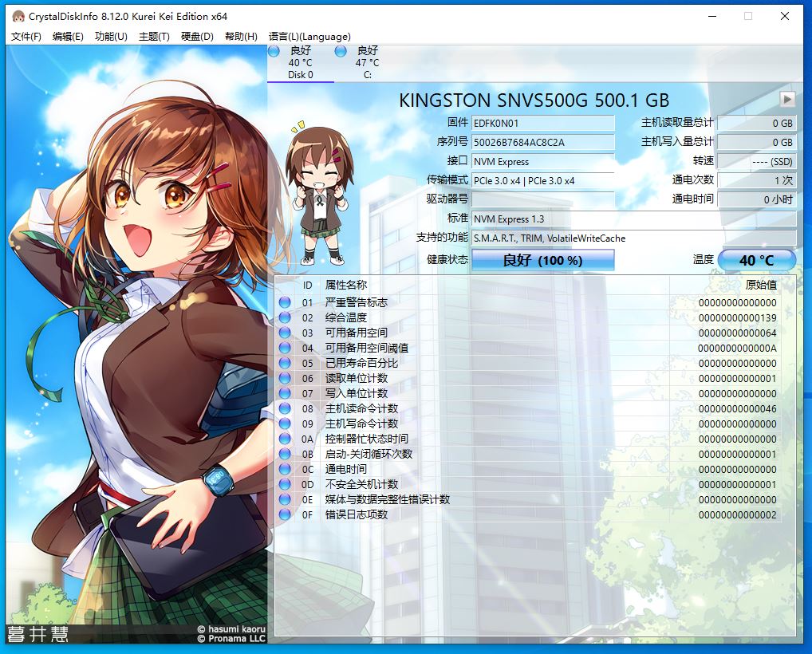
Task: Click the supported features field S.M.A.R.T., TRIM
Action: pyautogui.click(x=634, y=238)
